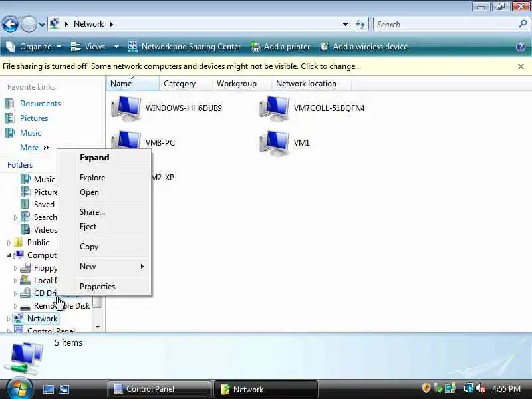Collapse the Computer tree node arrow
Screen dimensions: 532x399
9,255
